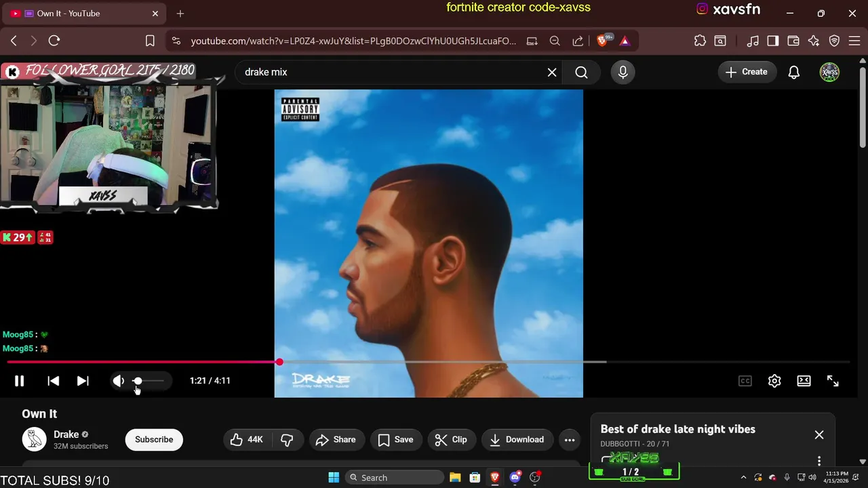
Task: Click the Clip button
Action: 452,440
